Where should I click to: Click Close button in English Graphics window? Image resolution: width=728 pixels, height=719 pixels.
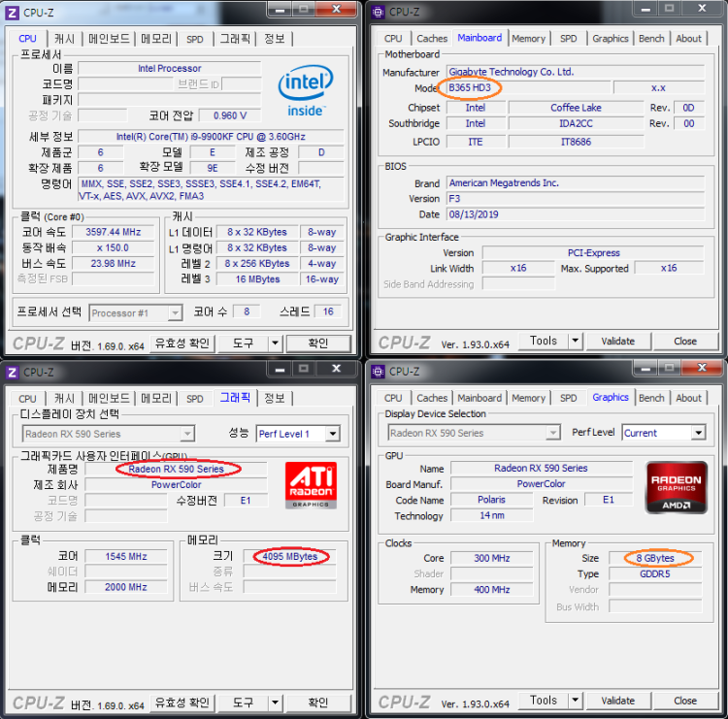[685, 701]
